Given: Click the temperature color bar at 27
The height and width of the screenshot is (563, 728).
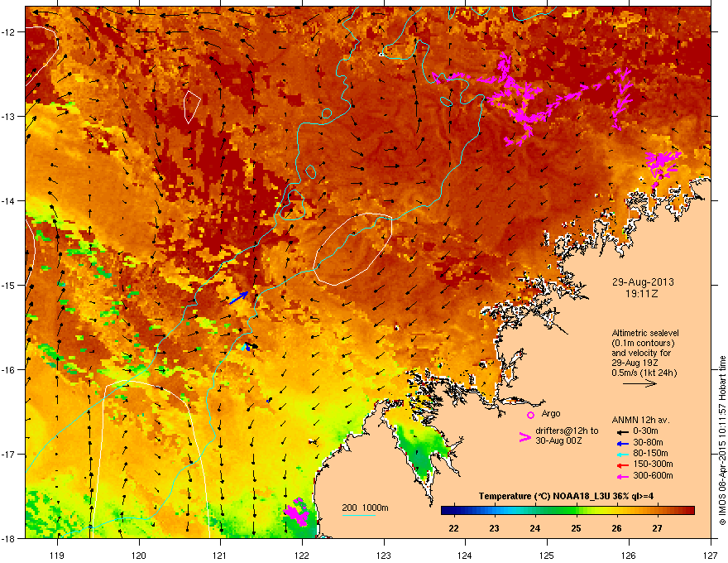Looking at the screenshot, I should click(657, 511).
